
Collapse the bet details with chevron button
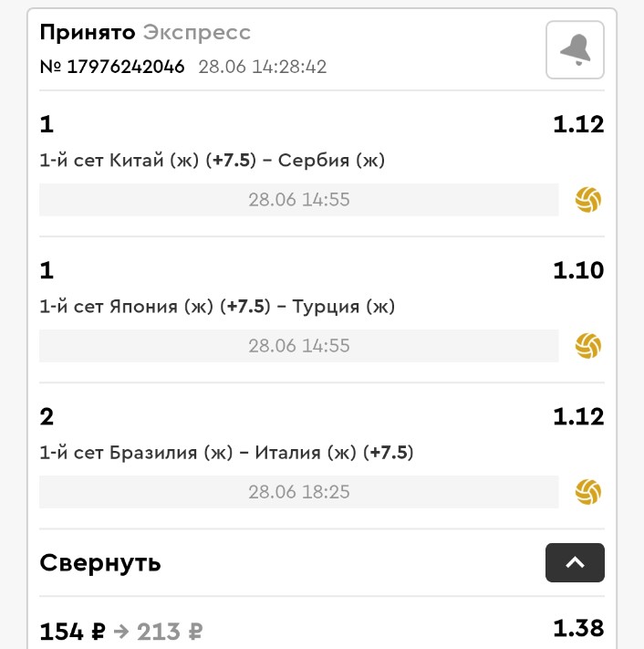click(575, 562)
